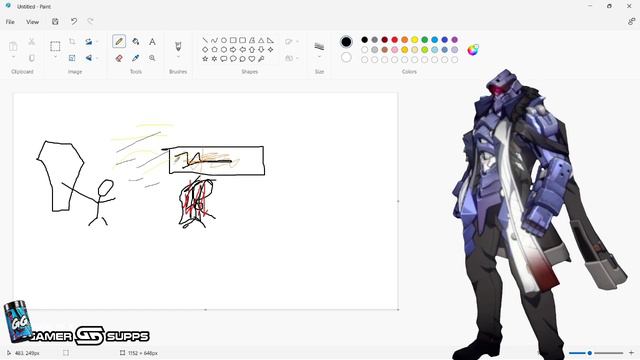Pick the Pentagon shape
Image resolution: width=640 pixels, height=360 pixels.
[214, 49]
